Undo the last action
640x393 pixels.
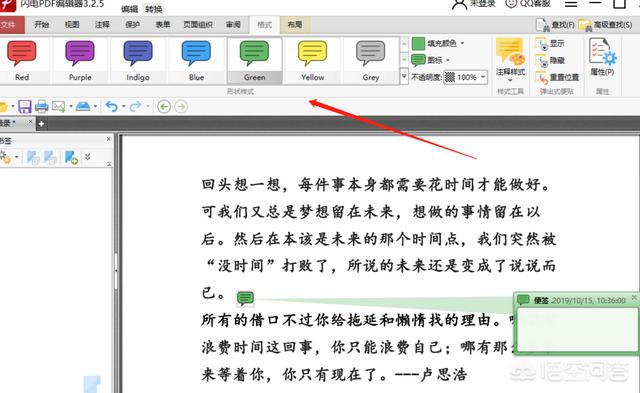coord(111,107)
